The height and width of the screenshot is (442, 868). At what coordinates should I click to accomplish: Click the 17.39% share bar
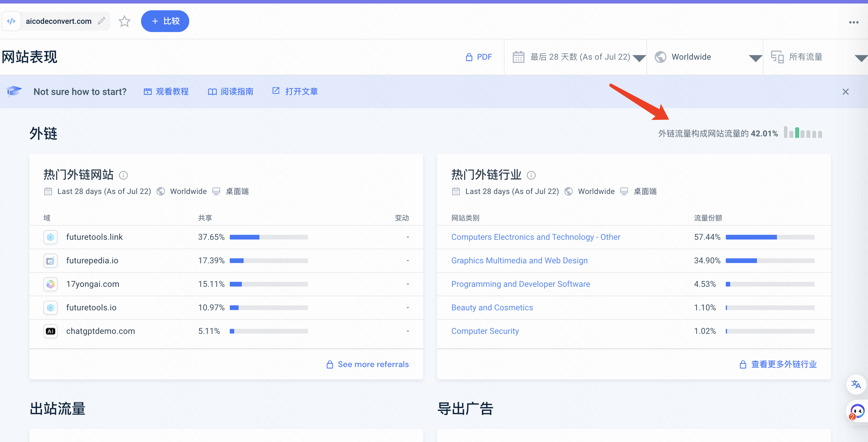[269, 261]
